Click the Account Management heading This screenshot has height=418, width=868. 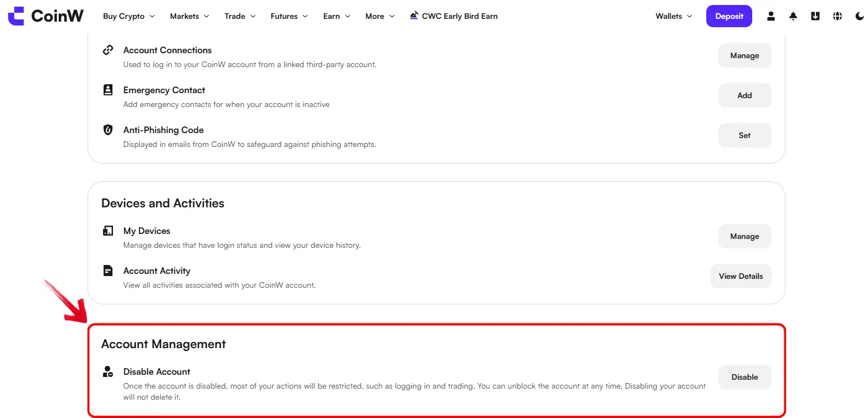click(x=163, y=344)
